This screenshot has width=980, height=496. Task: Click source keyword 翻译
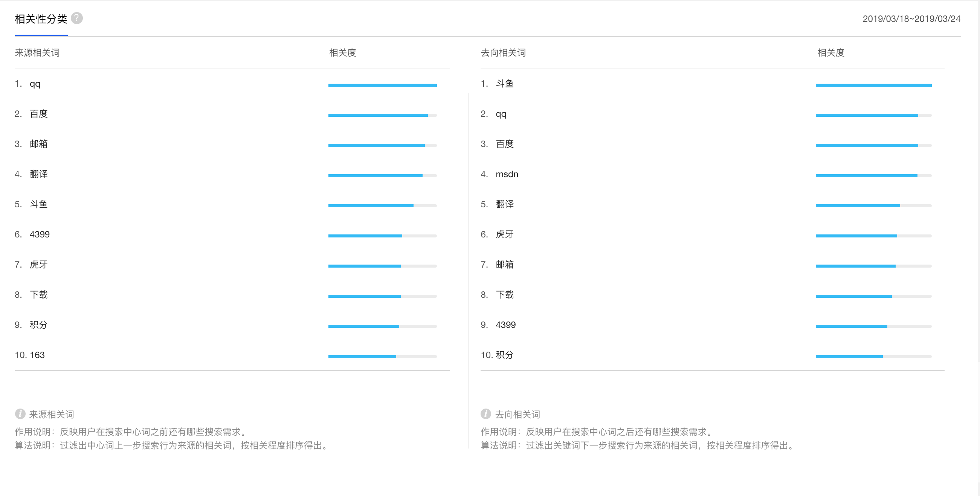point(39,175)
